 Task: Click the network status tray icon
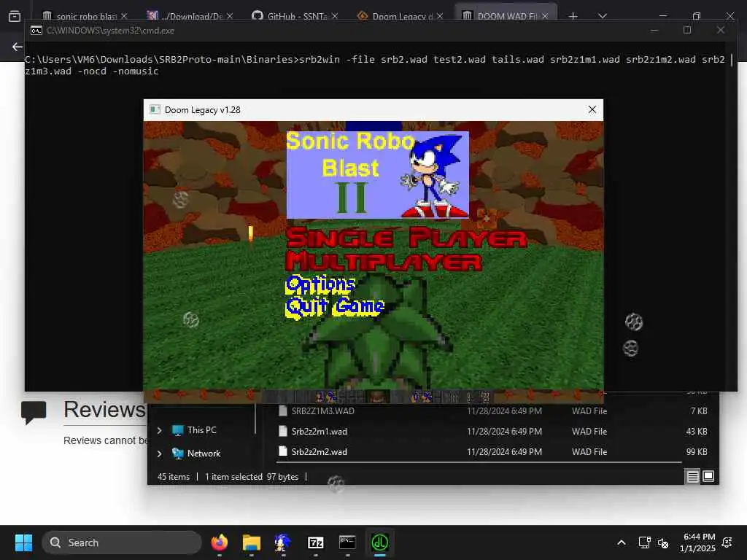644,542
